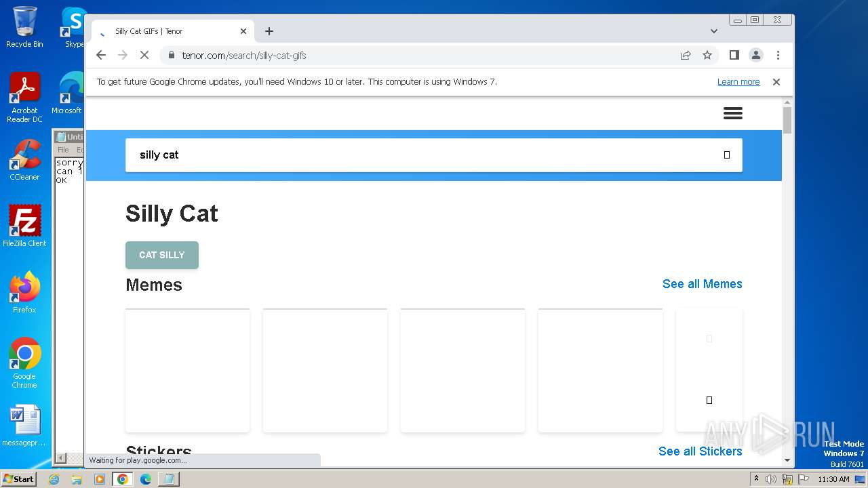
Task: Open See all Stickers link
Action: tap(700, 451)
